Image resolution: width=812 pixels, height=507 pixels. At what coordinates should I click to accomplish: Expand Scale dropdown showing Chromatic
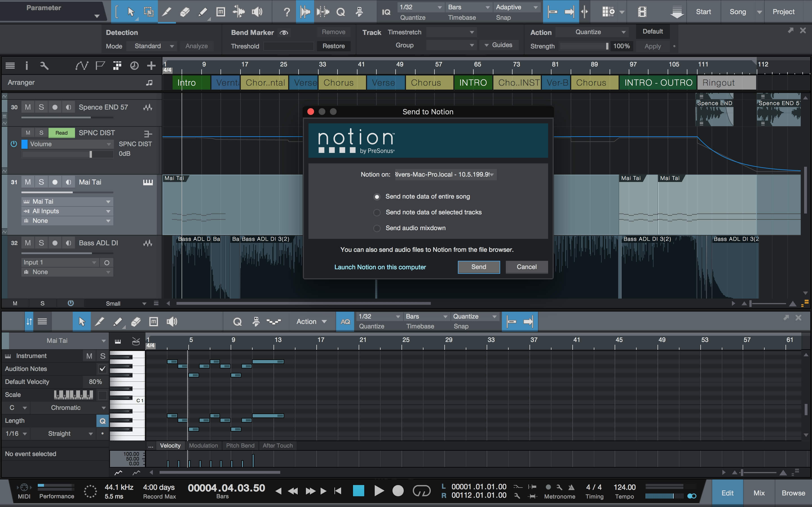point(66,407)
